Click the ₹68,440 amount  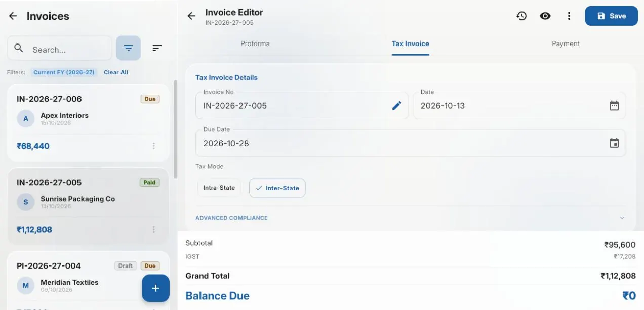(x=33, y=146)
